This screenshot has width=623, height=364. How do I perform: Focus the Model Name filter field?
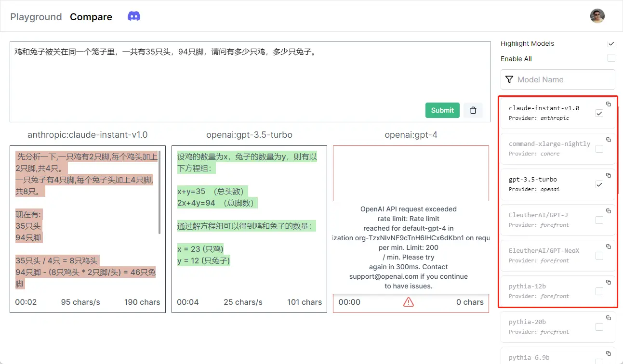pyautogui.click(x=558, y=79)
